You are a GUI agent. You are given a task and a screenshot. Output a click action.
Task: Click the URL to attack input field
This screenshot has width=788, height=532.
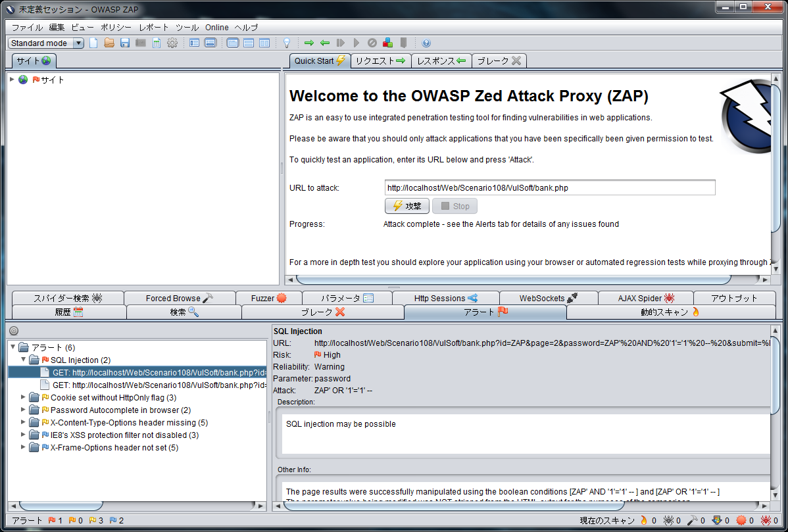(x=550, y=188)
